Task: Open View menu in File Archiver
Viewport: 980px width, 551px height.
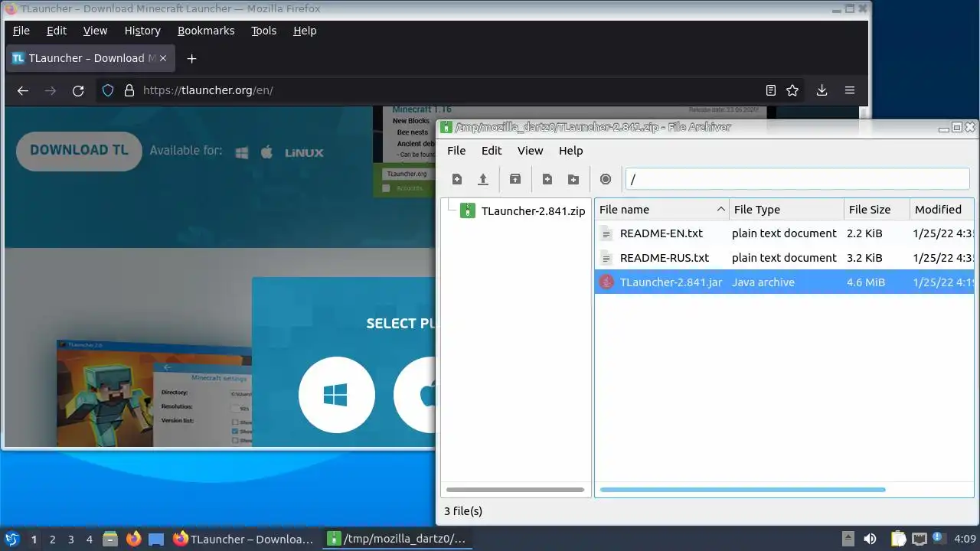Action: [530, 151]
